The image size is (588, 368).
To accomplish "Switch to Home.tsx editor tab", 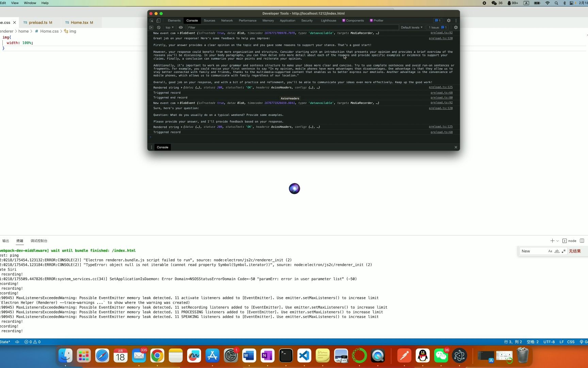I will coord(79,22).
